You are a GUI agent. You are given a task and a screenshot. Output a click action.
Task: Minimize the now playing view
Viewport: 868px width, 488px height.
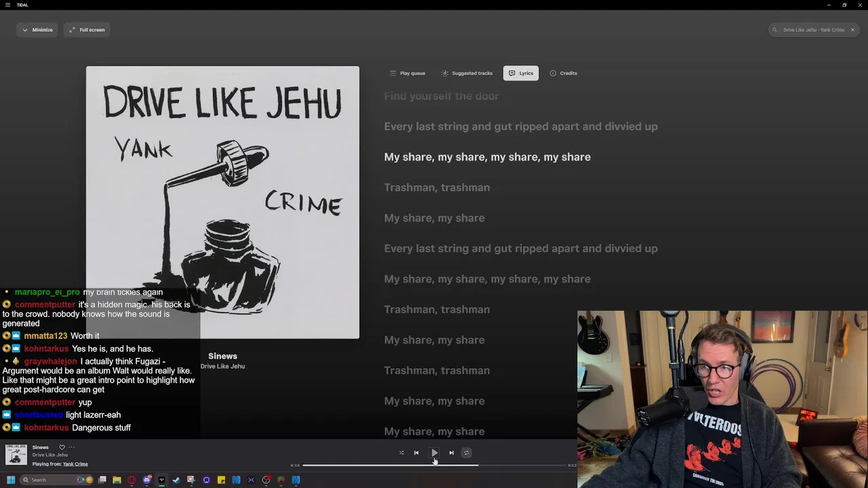click(37, 30)
